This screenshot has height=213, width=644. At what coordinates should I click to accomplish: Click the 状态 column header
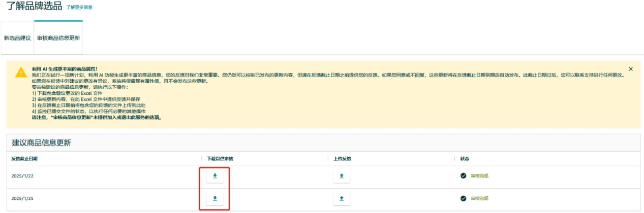(464, 159)
